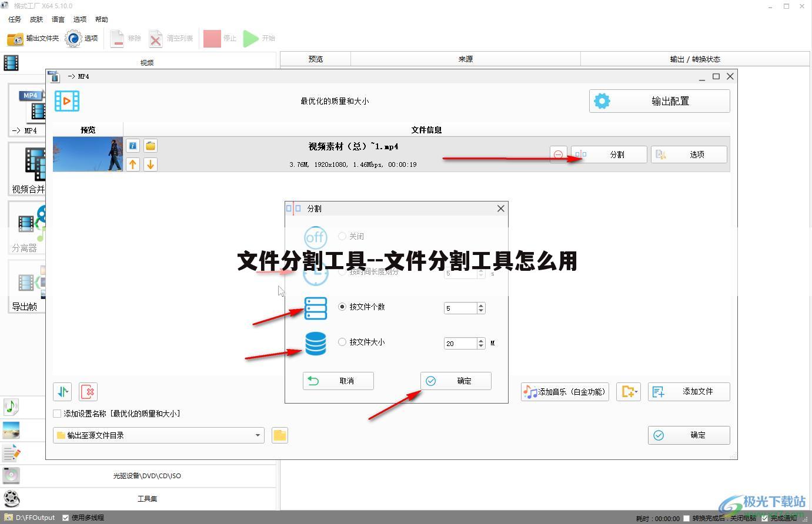Click the 预览 column header in main window
The width and height of the screenshot is (812, 524).
pyautogui.click(x=316, y=59)
